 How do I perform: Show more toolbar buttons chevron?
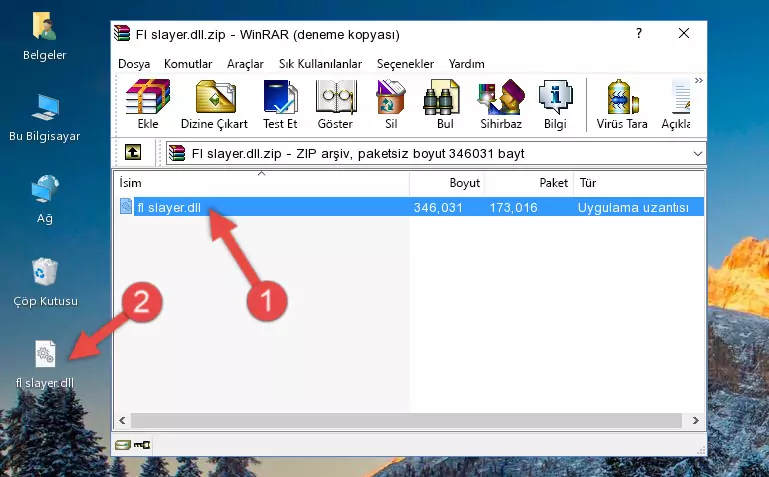(x=699, y=80)
